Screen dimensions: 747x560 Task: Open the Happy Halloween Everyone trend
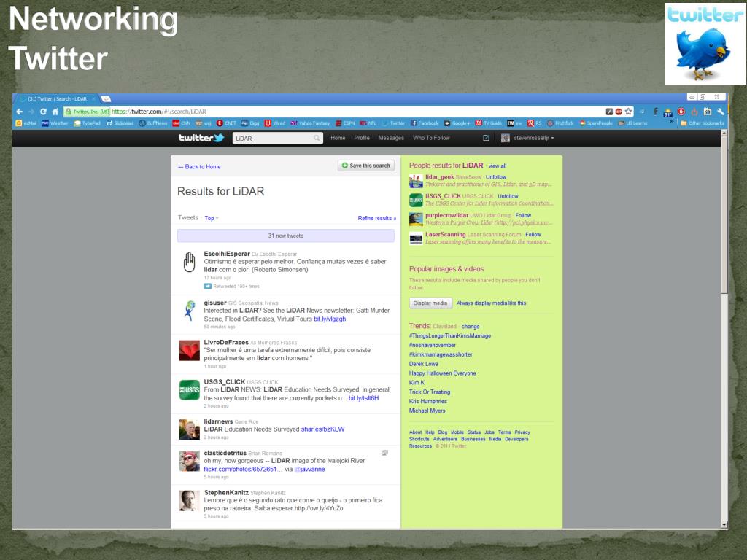[x=442, y=373]
